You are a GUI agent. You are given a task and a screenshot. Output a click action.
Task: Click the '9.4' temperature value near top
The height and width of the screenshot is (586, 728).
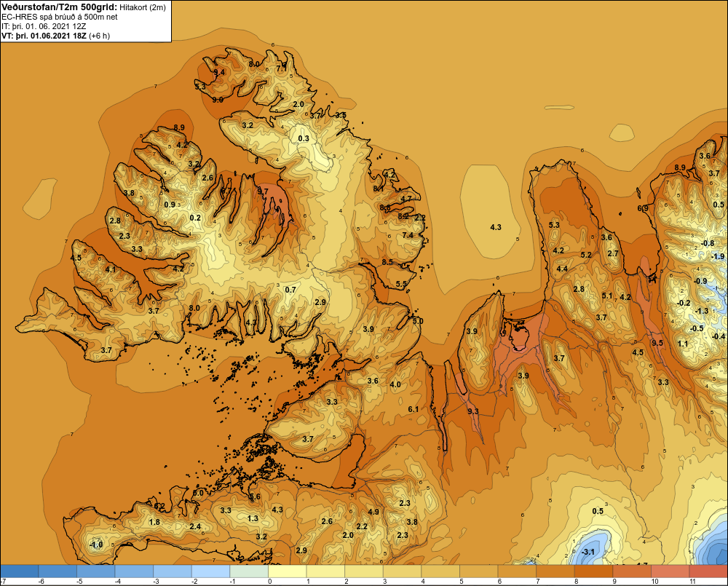pos(219,73)
